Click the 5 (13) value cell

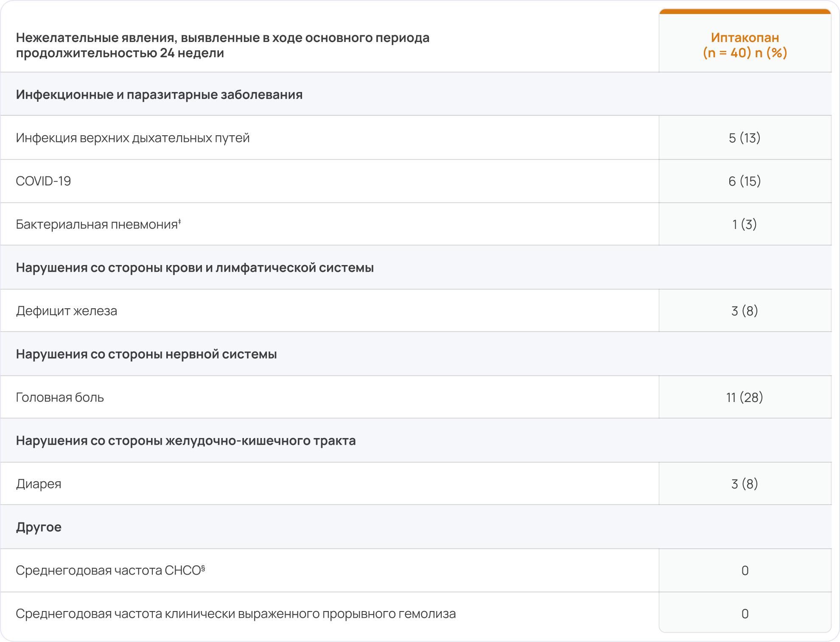point(745,138)
